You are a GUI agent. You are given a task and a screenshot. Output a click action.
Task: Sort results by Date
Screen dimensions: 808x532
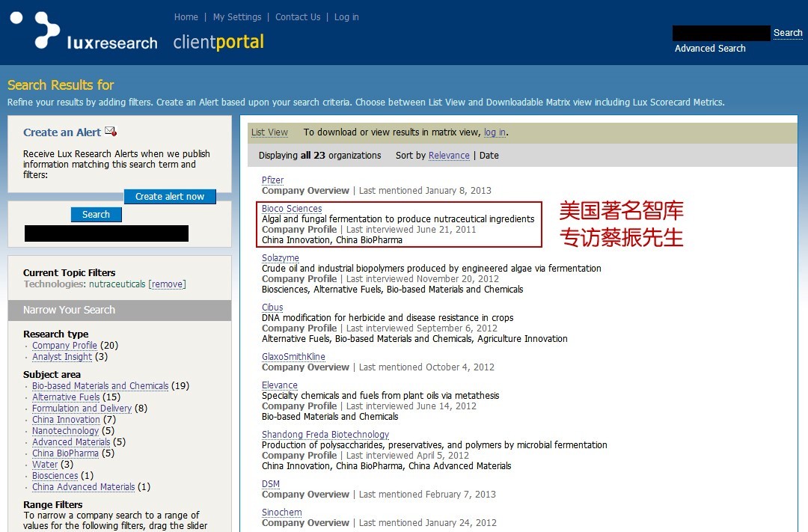click(x=491, y=155)
